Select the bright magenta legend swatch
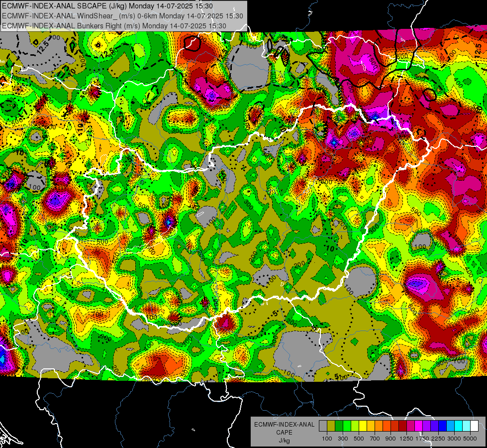The height and width of the screenshot is (448, 487). coord(419,426)
